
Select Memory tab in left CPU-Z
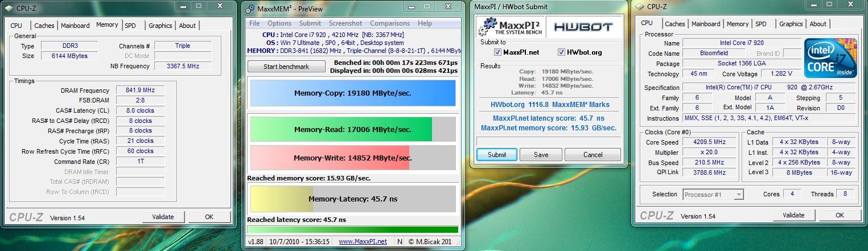pos(107,24)
